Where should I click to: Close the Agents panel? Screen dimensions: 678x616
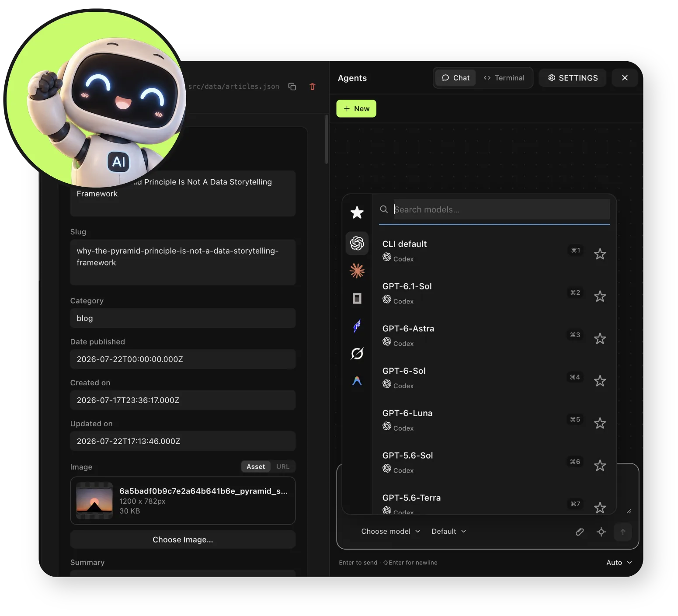click(x=625, y=78)
